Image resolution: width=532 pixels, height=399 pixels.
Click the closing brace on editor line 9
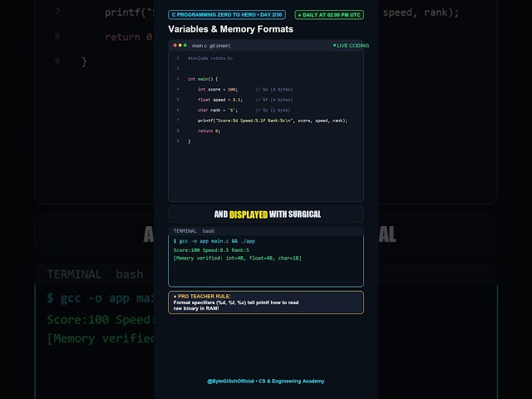point(190,141)
